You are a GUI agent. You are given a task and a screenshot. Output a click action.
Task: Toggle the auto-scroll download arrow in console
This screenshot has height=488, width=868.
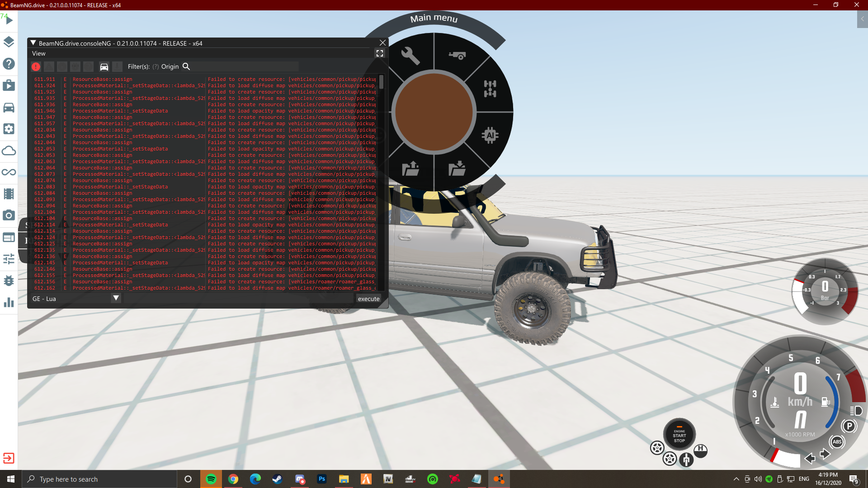[x=117, y=67]
